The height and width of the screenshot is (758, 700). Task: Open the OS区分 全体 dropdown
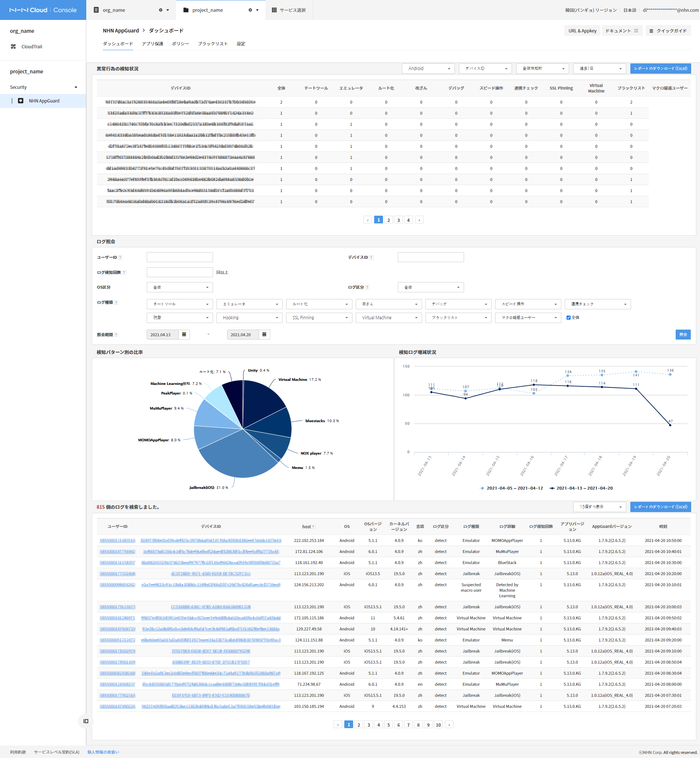180,288
